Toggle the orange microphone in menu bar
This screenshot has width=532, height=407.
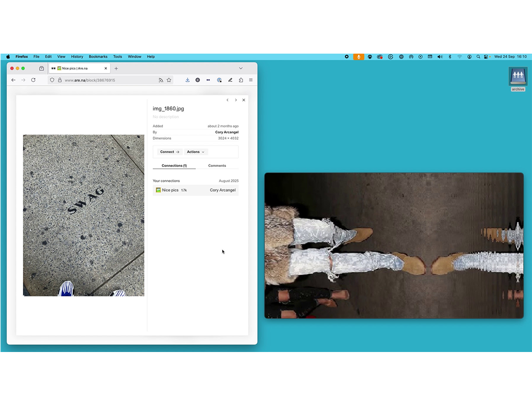358,57
